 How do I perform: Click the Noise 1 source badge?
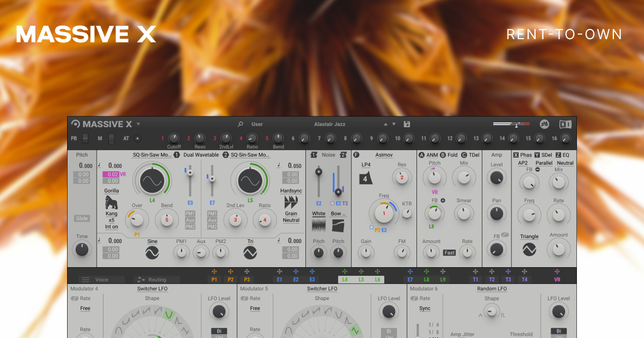(314, 155)
